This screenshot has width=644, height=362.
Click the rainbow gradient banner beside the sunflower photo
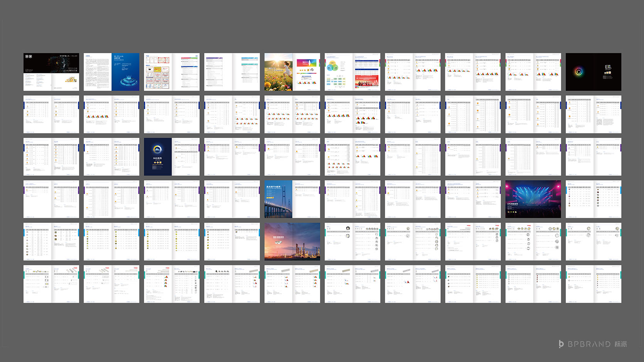click(x=307, y=63)
